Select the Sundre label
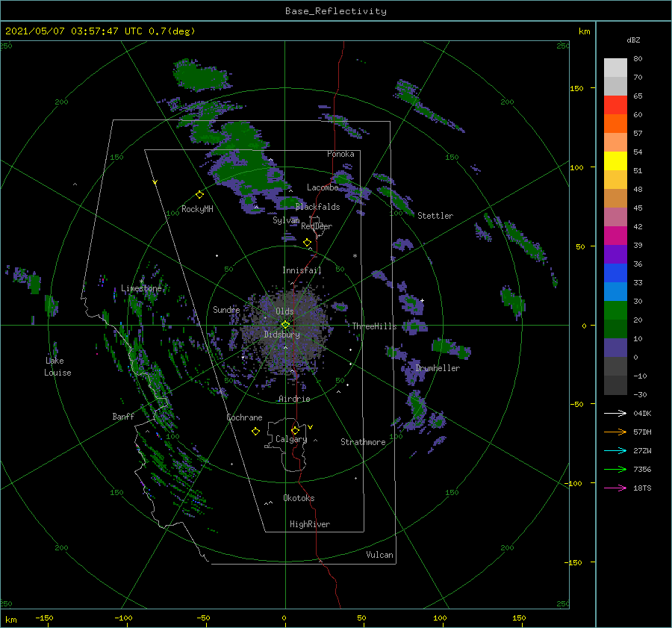Viewport: 672px width, 628px height. point(226,309)
